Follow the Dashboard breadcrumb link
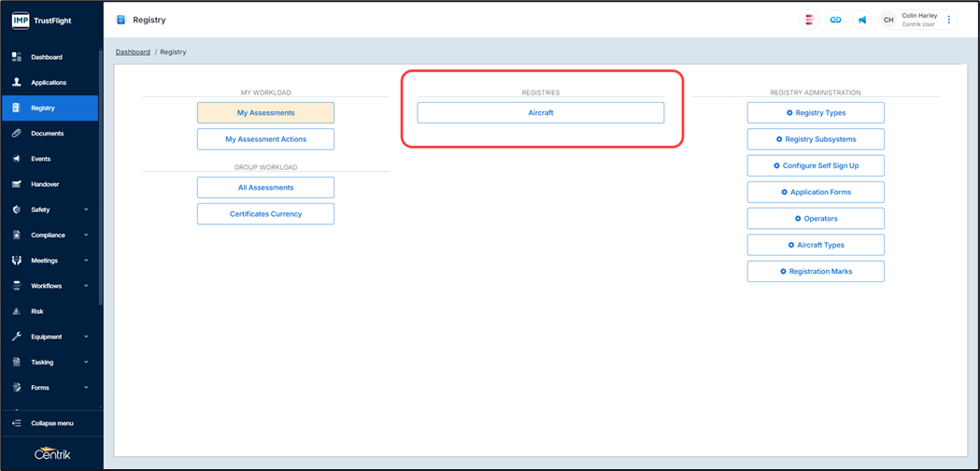 133,52
